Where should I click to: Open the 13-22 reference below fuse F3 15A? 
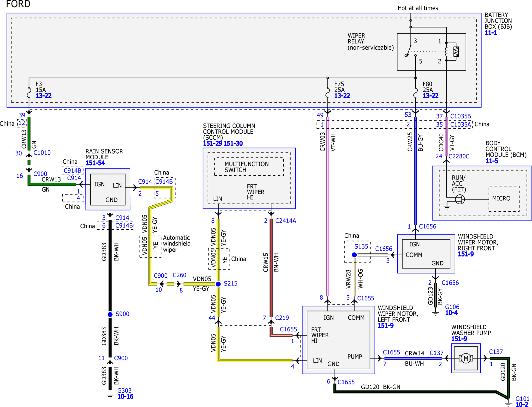pyautogui.click(x=43, y=96)
